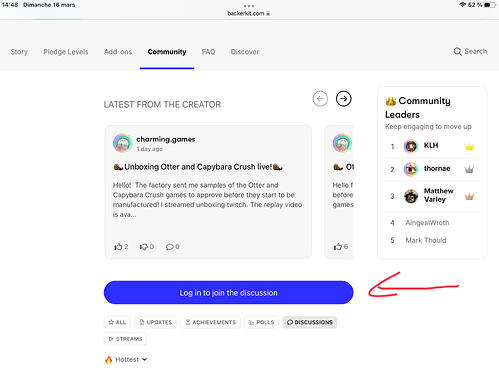Image resolution: width=499 pixels, height=375 pixels.
Task: Click the Search magnifier icon
Action: pyautogui.click(x=457, y=52)
